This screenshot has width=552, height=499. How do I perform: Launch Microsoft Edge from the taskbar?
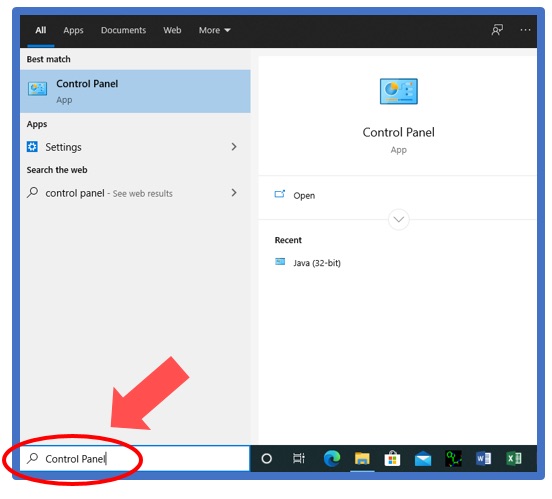tap(332, 459)
